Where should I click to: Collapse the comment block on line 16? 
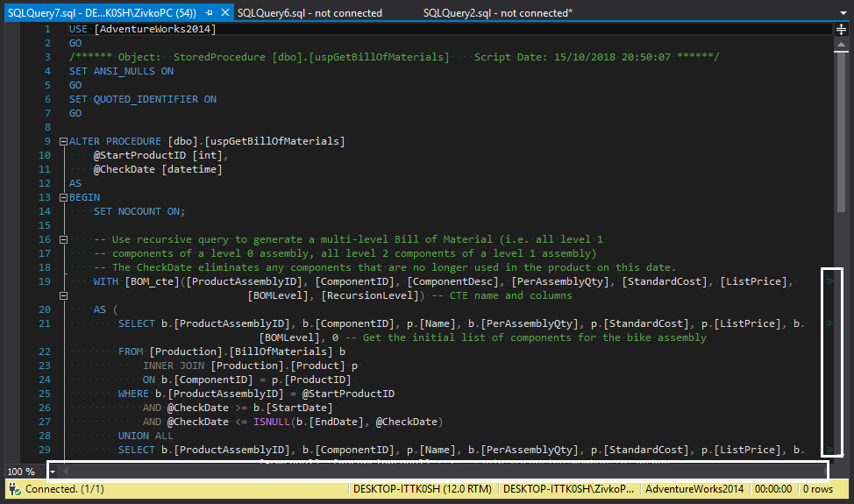tap(63, 239)
